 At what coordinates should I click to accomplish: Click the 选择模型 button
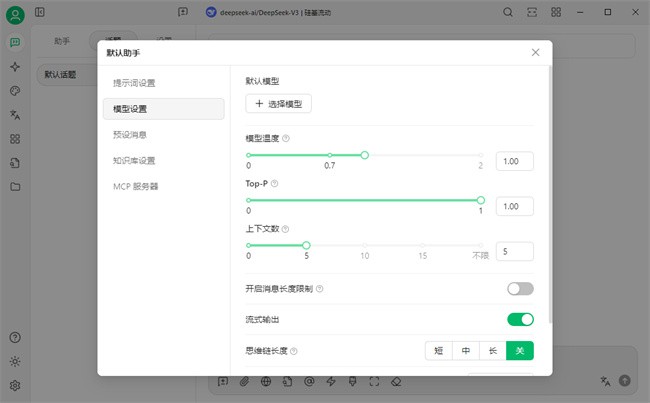(x=279, y=104)
